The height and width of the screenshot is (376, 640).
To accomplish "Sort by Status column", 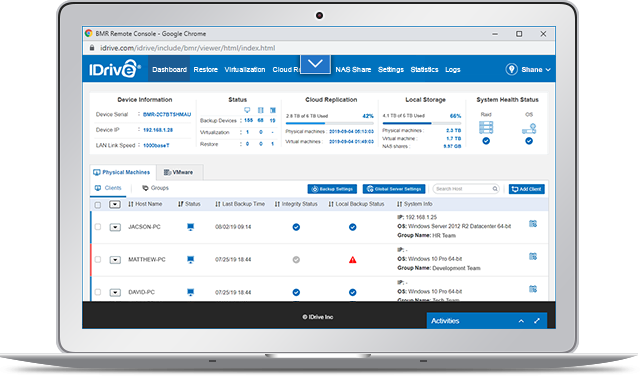I will point(189,204).
